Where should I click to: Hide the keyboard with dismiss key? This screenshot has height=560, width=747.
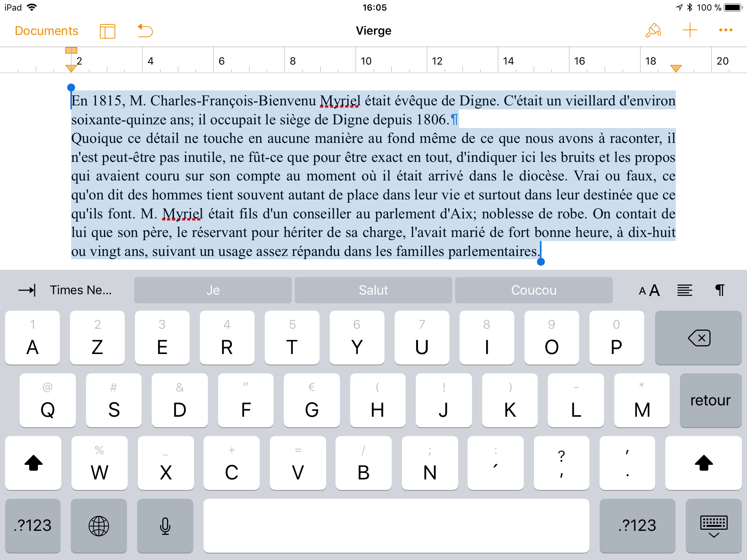click(x=713, y=525)
